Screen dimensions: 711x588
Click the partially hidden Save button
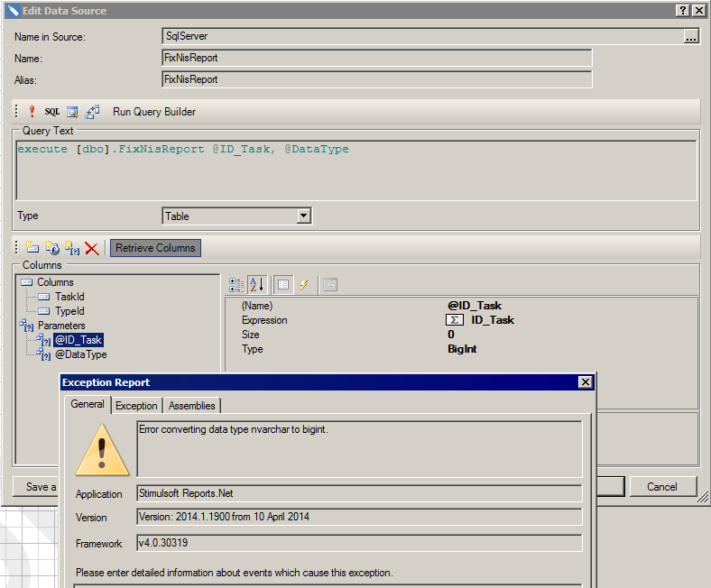(x=36, y=487)
